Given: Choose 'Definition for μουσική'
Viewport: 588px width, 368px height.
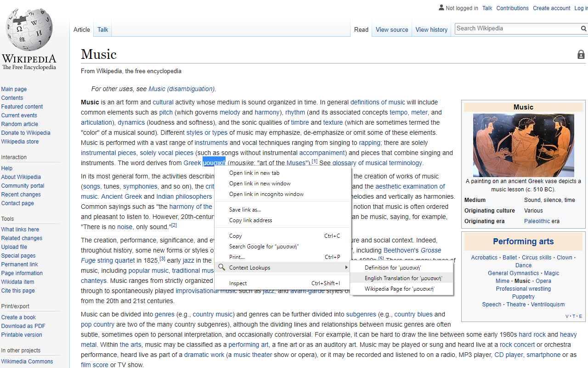Looking at the screenshot, I should click(393, 267).
